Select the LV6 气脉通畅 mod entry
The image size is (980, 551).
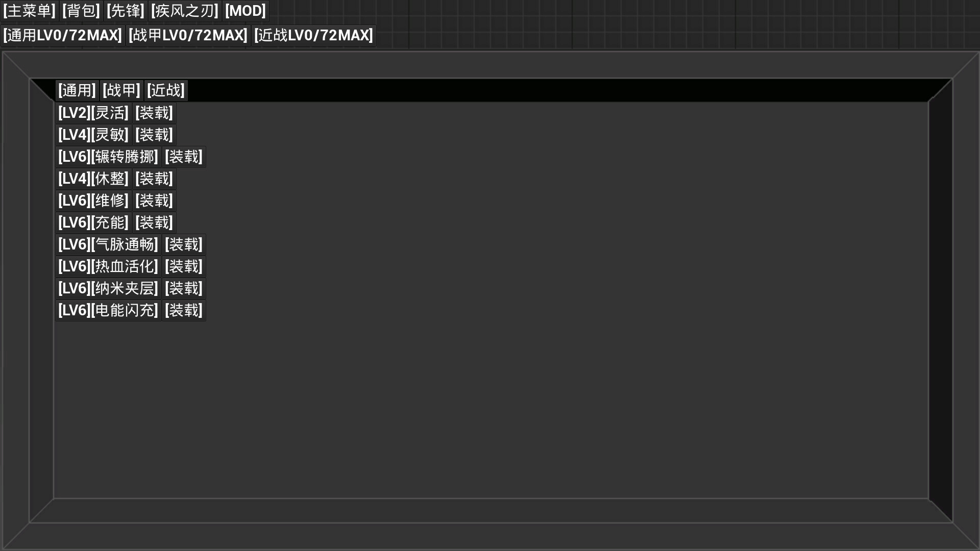(108, 244)
